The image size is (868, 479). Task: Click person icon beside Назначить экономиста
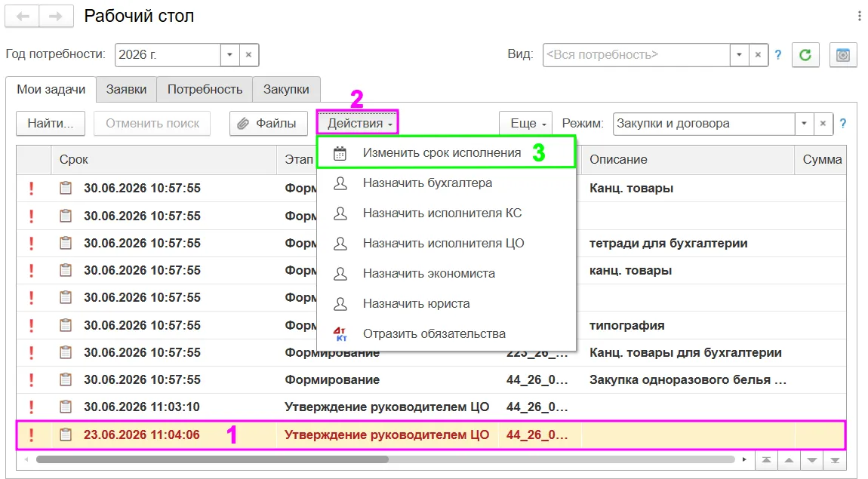coord(340,273)
